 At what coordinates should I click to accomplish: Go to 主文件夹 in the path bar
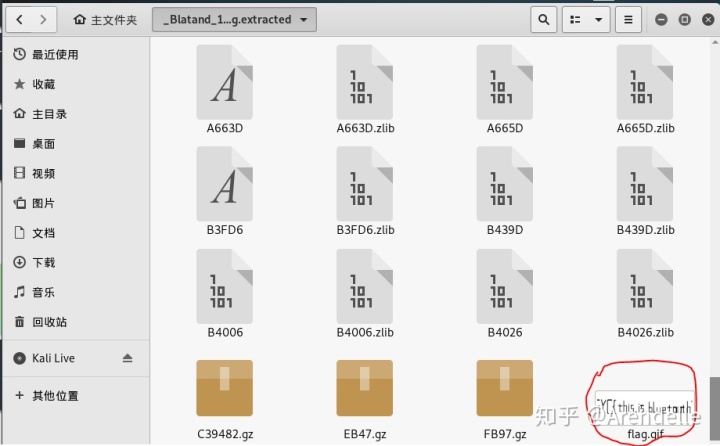pyautogui.click(x=106, y=20)
